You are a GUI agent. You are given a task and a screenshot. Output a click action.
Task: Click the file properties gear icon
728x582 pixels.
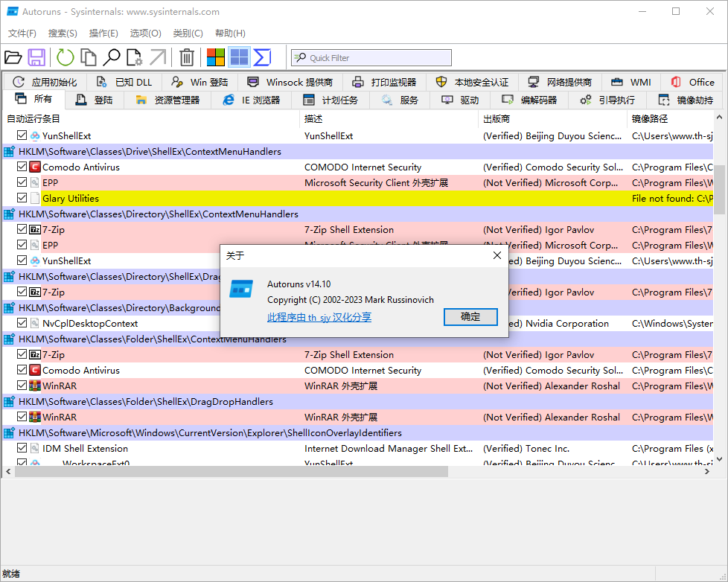(135, 57)
